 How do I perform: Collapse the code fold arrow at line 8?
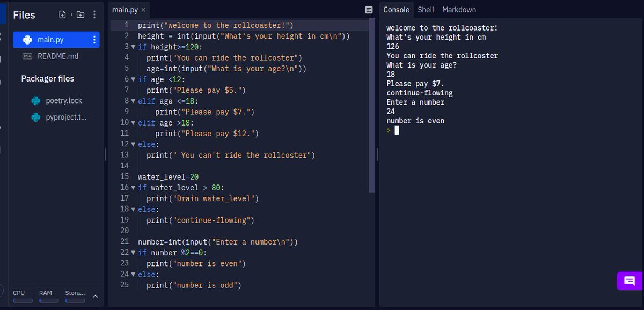[x=133, y=101]
